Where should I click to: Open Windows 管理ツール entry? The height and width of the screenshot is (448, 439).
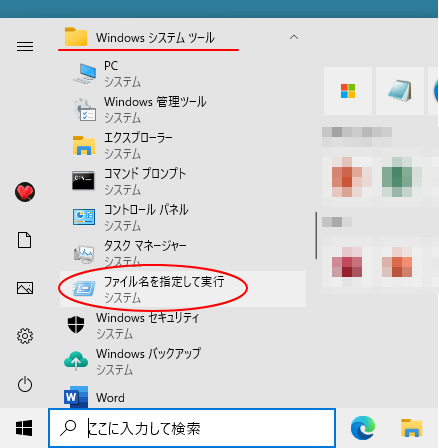tap(183, 110)
